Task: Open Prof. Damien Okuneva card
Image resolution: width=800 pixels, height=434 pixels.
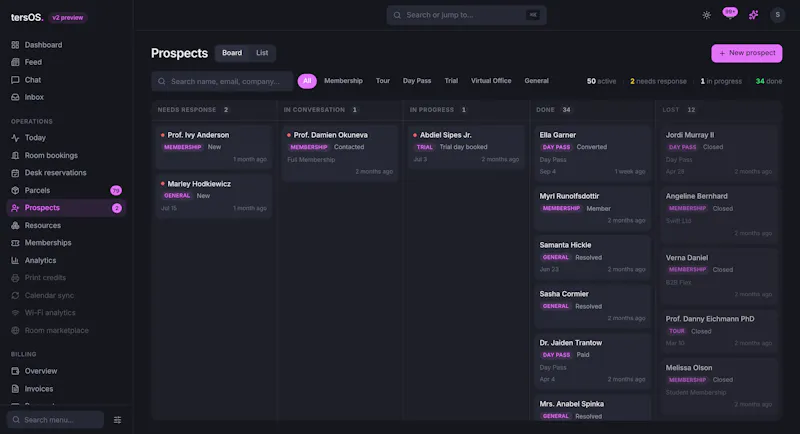Action: 340,153
